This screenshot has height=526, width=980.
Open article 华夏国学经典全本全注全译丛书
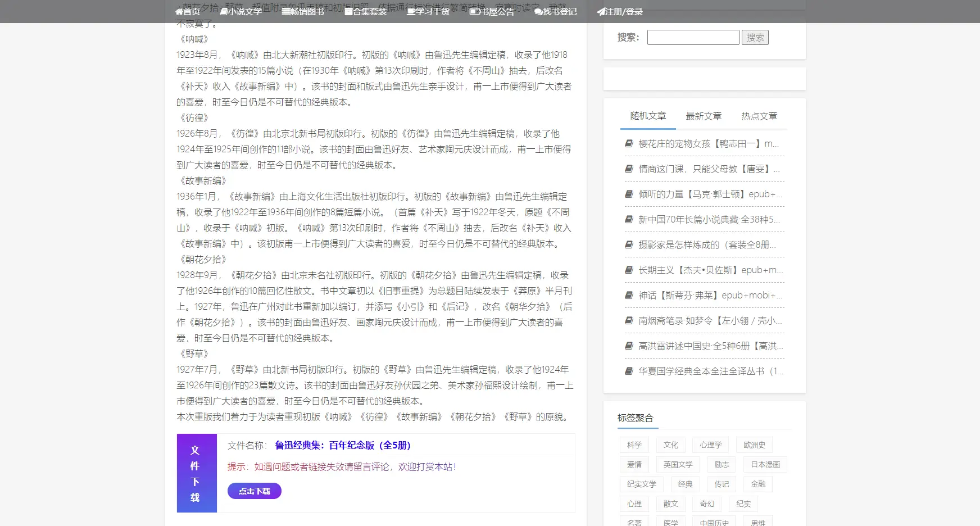click(x=711, y=371)
